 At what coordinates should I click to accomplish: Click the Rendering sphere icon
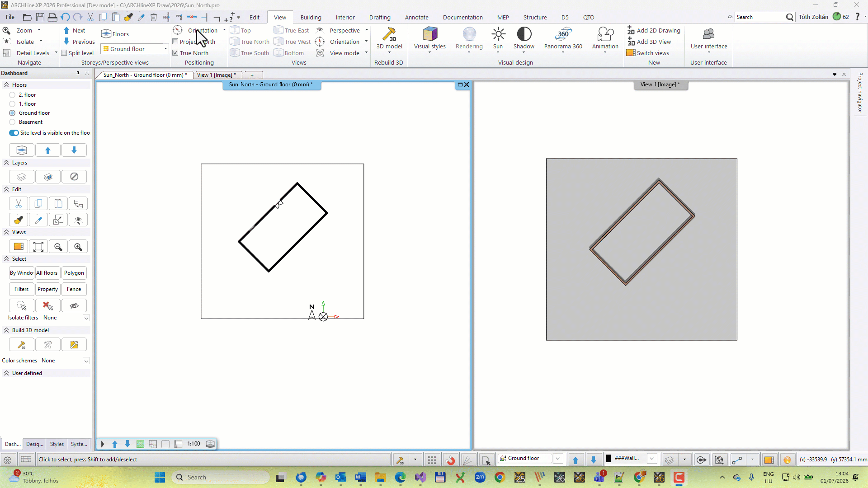click(x=469, y=34)
